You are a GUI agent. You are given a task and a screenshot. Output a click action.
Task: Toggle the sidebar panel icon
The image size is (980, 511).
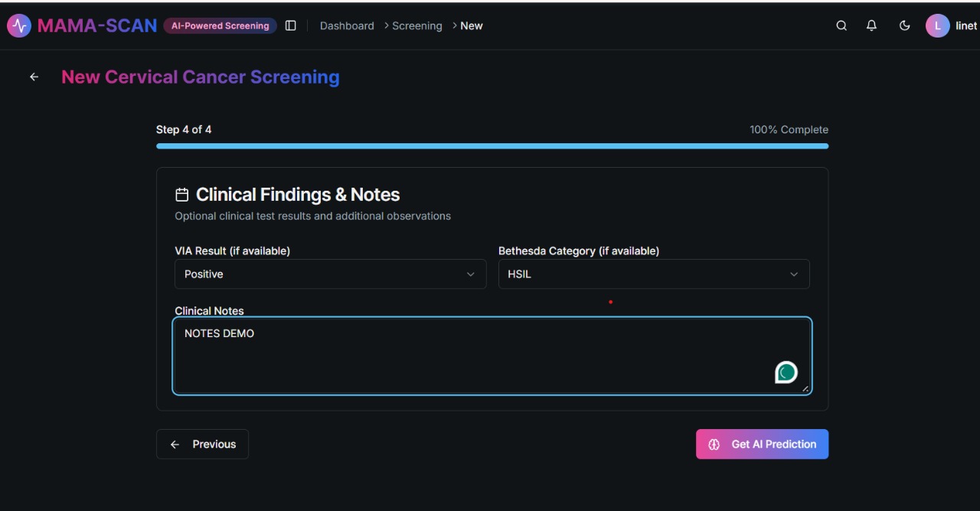coord(290,25)
